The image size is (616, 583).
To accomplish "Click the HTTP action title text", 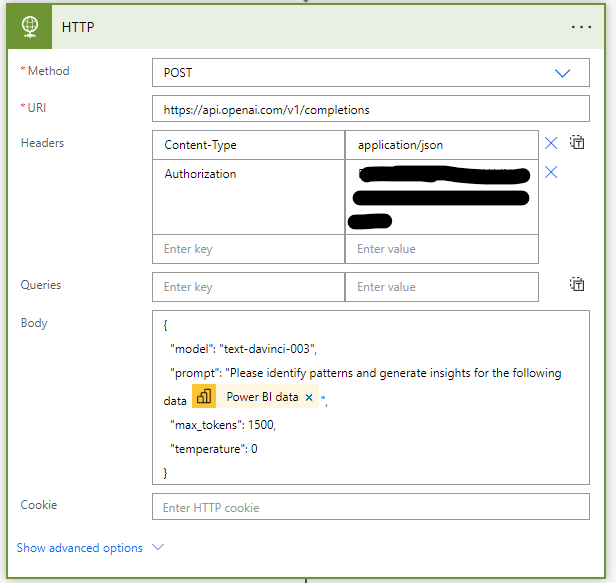I will [x=78, y=27].
